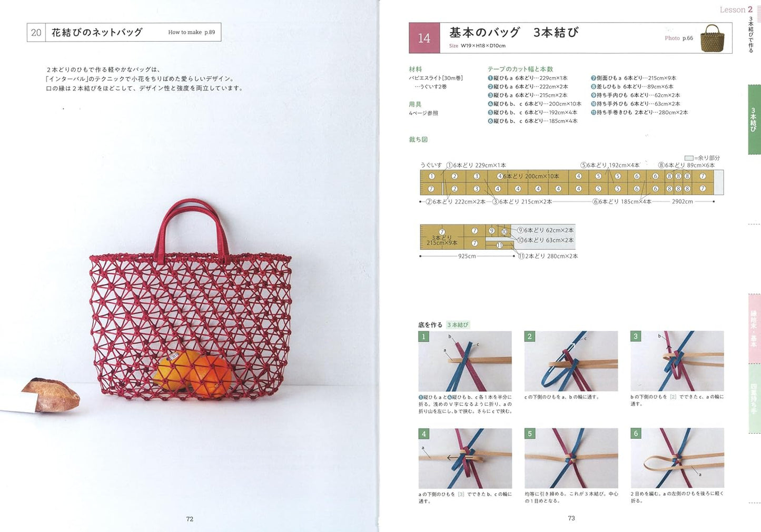Click step 3 knot photo
761x532 pixels.
point(677,361)
